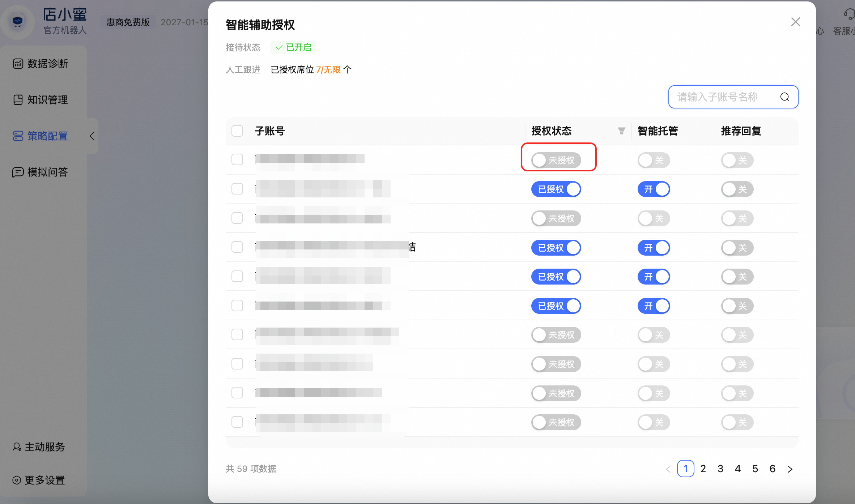Turn off the sixth row's 已授权 switch

(556, 306)
